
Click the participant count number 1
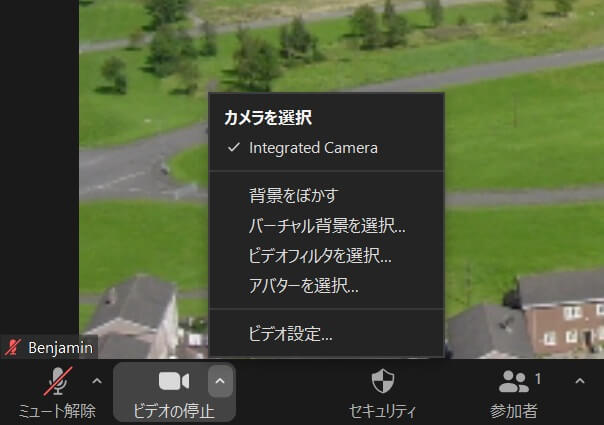tap(538, 379)
